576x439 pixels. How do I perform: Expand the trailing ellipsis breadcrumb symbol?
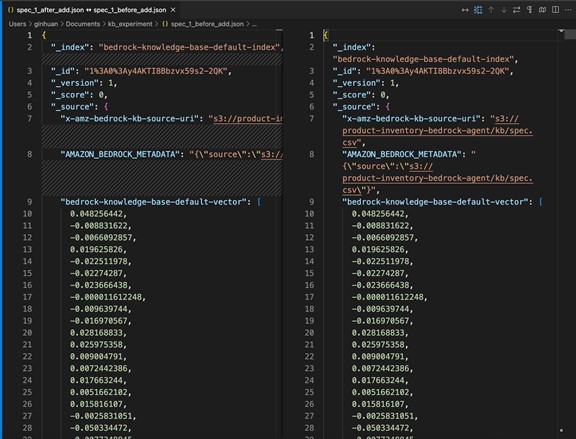pyautogui.click(x=254, y=24)
